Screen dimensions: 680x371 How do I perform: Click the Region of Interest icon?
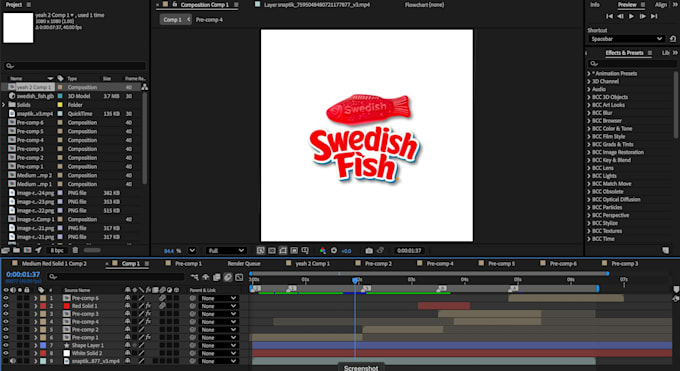tap(294, 250)
